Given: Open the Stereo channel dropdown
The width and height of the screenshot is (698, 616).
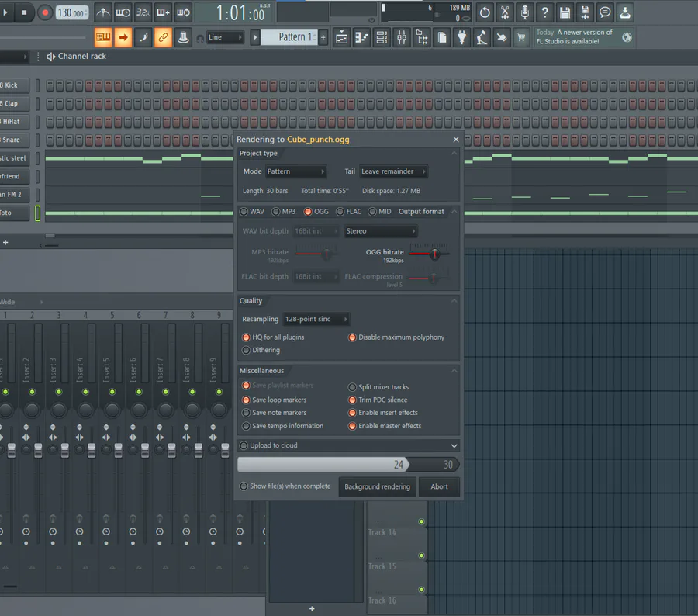Looking at the screenshot, I should coord(381,231).
